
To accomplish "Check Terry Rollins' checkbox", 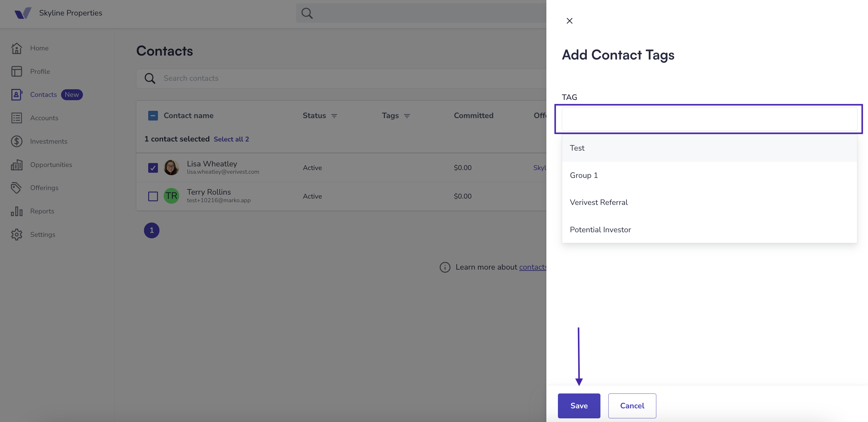I will tap(153, 196).
